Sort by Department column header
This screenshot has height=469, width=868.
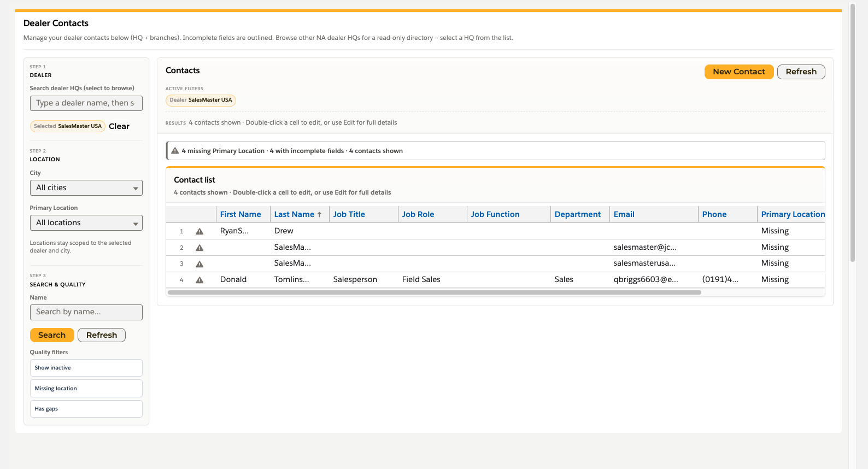[x=578, y=214]
